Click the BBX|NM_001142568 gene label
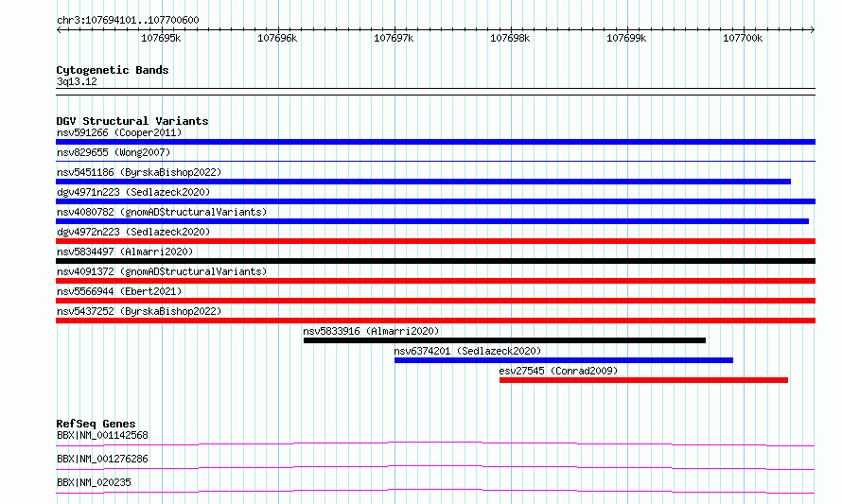This screenshot has height=504, width=842. pos(102,435)
